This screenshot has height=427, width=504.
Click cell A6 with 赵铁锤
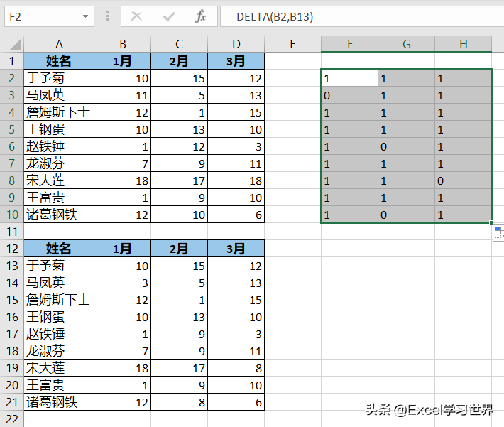tap(59, 146)
